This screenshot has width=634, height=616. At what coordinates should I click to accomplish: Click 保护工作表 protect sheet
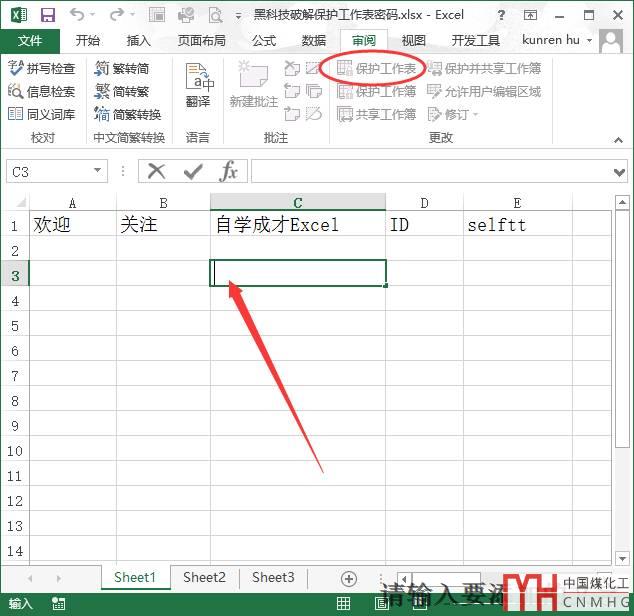coord(376,68)
